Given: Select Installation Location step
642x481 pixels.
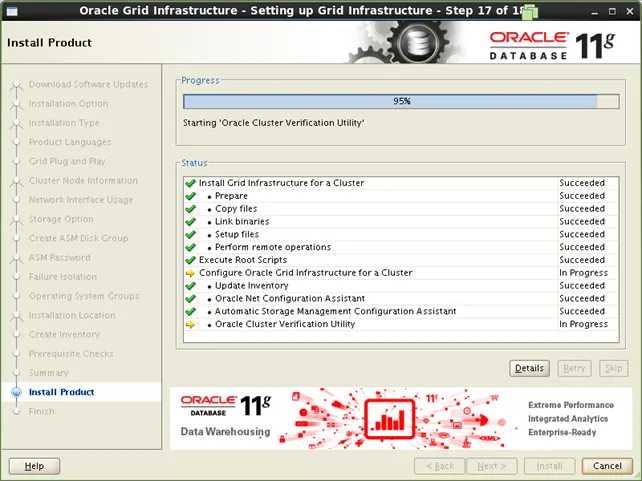Looking at the screenshot, I should coord(72,315).
